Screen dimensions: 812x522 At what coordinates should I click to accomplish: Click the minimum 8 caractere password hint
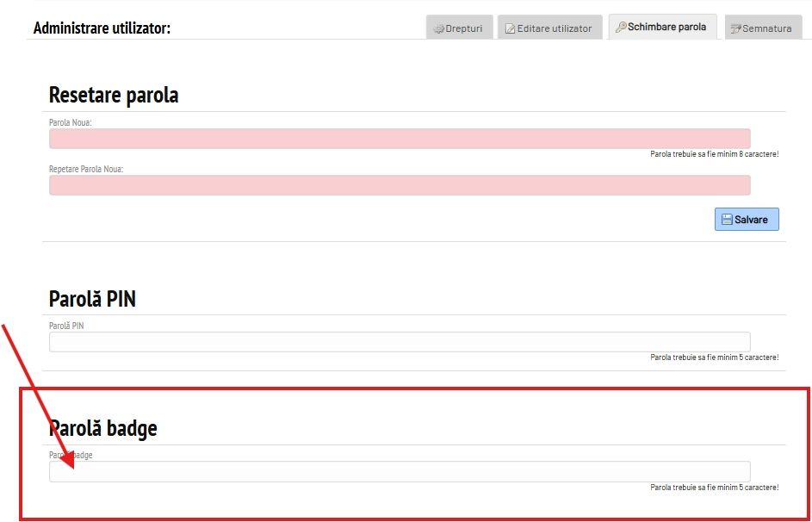(714, 154)
